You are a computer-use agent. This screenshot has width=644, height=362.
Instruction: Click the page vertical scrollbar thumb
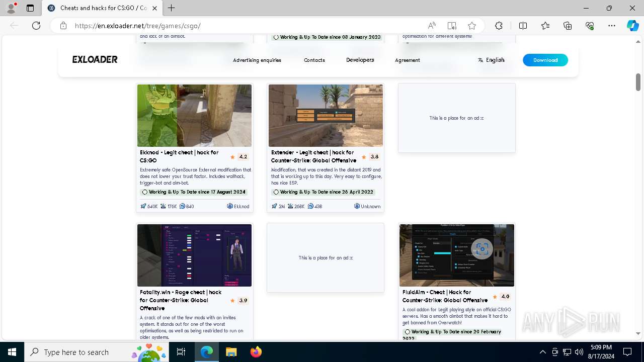tap(638, 82)
